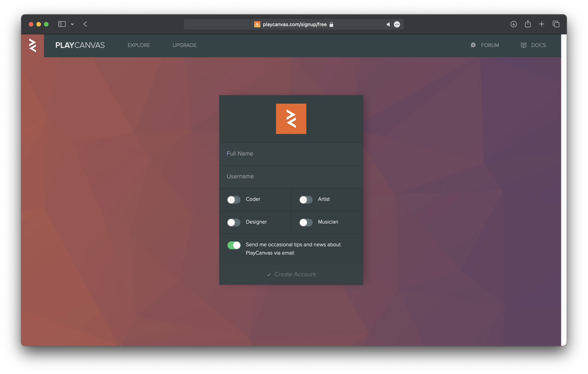This screenshot has width=588, height=374.
Task: Click the orange PlayCanvas logo in signup form
Action: pyautogui.click(x=291, y=119)
